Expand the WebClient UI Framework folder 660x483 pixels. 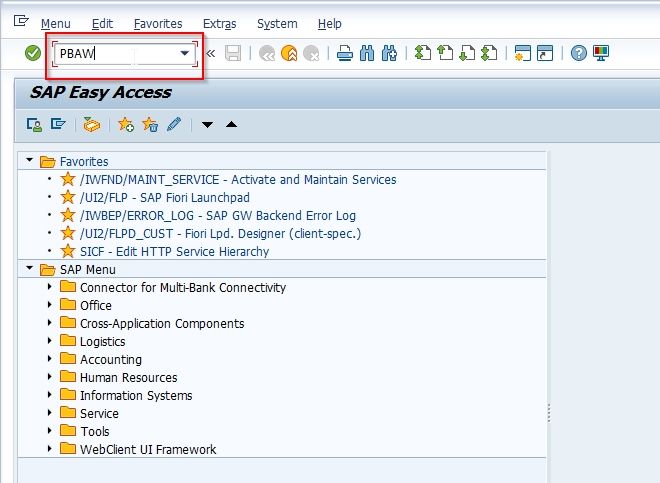tap(50, 448)
